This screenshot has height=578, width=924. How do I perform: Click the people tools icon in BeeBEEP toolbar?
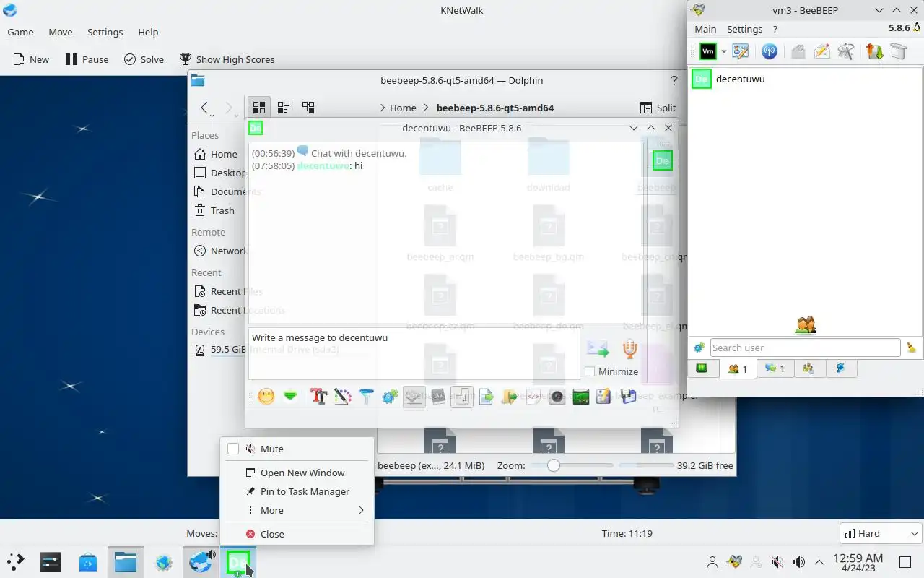[x=846, y=51]
